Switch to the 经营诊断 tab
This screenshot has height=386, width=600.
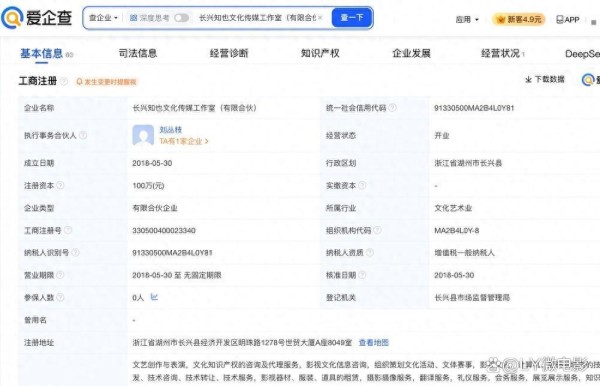(x=229, y=53)
